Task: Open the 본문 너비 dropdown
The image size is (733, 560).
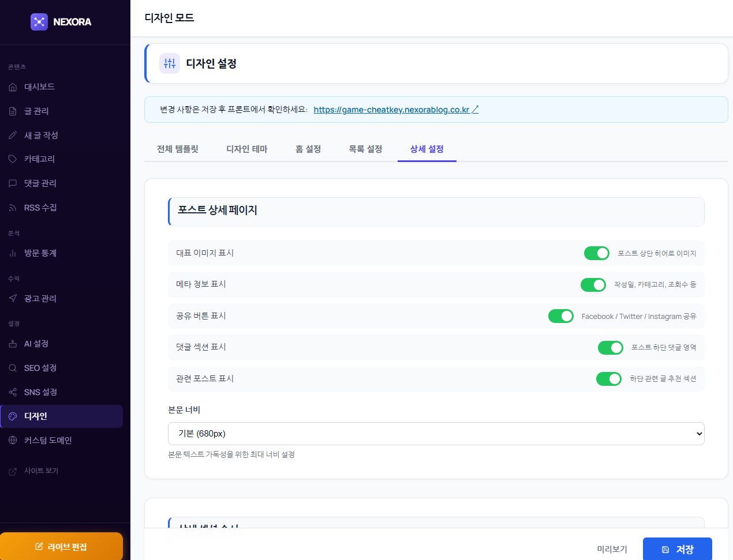Action: click(436, 434)
